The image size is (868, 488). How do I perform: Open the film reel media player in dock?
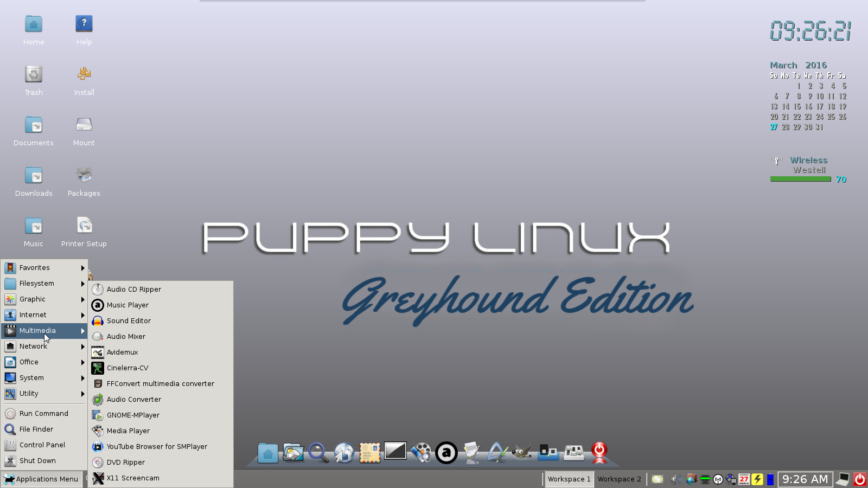(421, 453)
